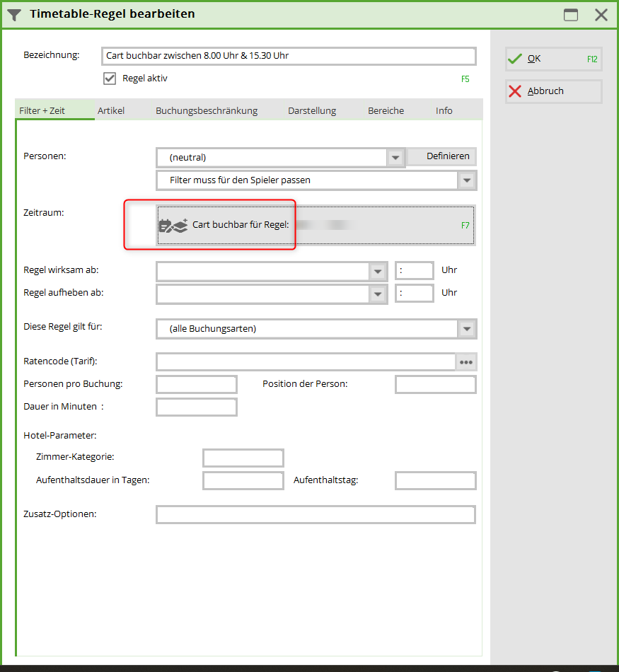Open the 'Filter muss für den Spieler passen' dropdown

click(467, 180)
